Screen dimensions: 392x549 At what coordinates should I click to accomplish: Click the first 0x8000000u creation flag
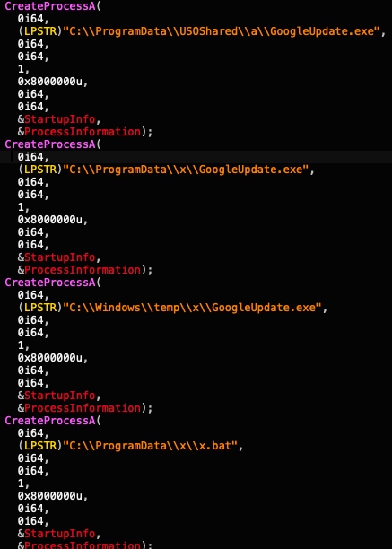click(x=50, y=82)
